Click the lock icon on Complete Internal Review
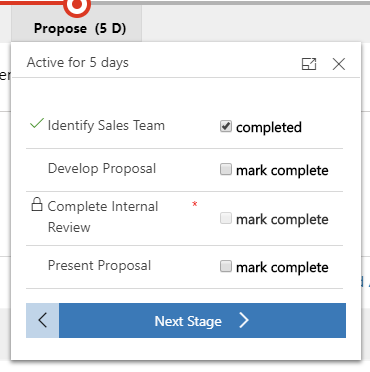The width and height of the screenshot is (370, 372). coord(37,204)
